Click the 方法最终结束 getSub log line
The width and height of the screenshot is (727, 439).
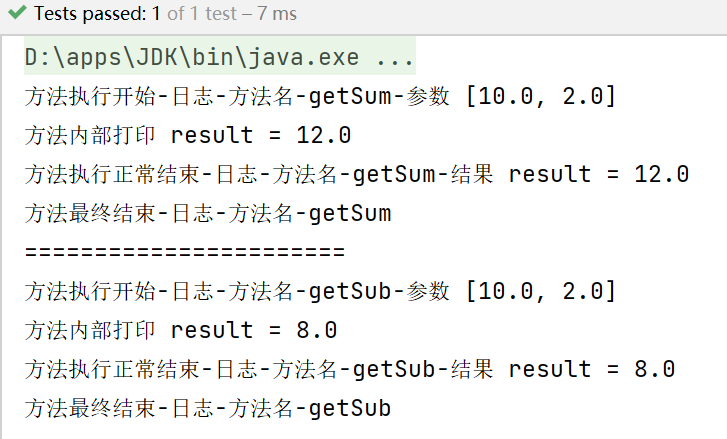[207, 407]
